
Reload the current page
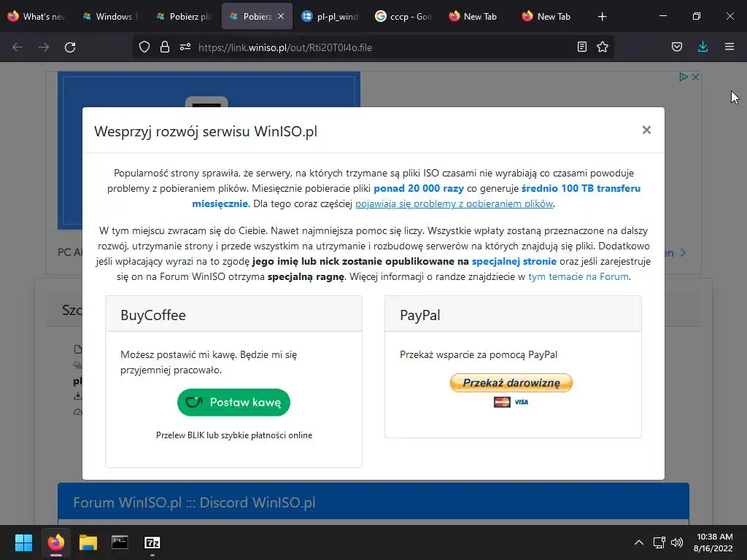click(x=70, y=47)
